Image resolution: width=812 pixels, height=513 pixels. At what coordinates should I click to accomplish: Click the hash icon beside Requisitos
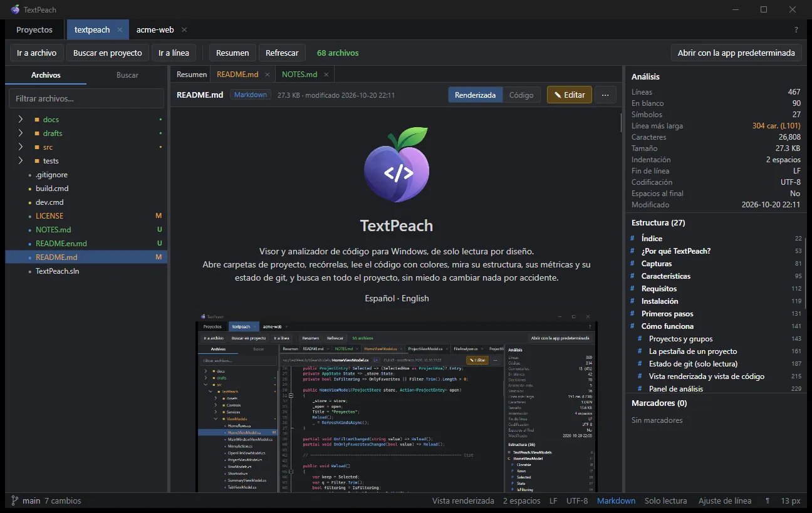633,289
